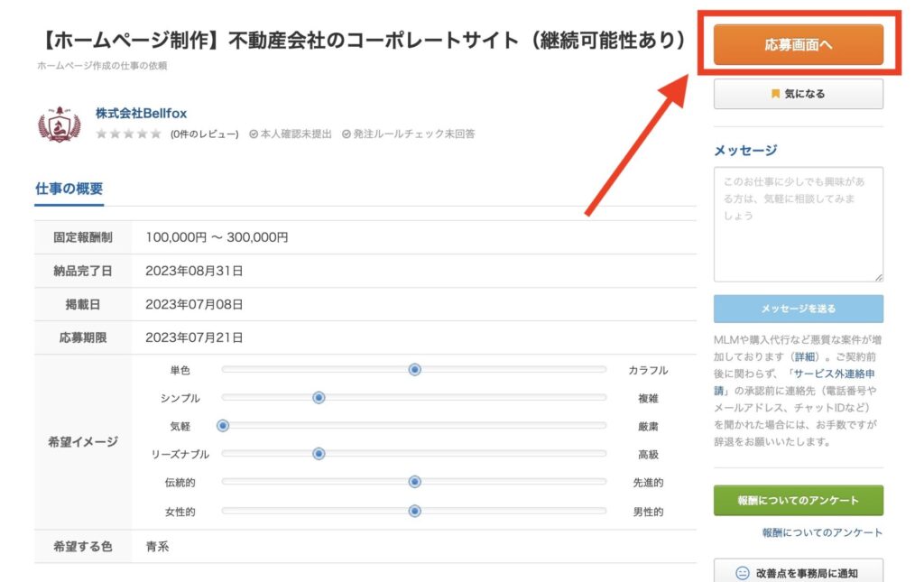Click the 単色 to カラフル slider handle

(415, 370)
